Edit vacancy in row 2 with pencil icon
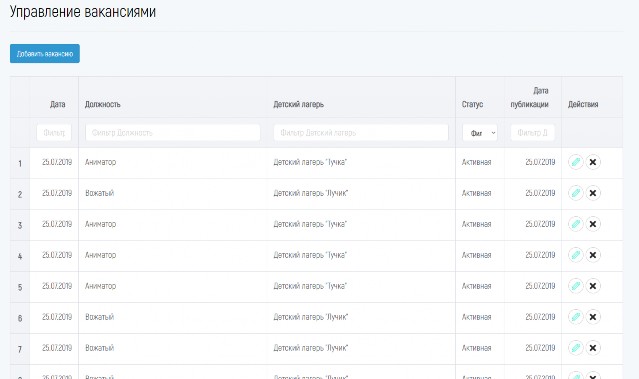This screenshot has height=379, width=639. (575, 193)
